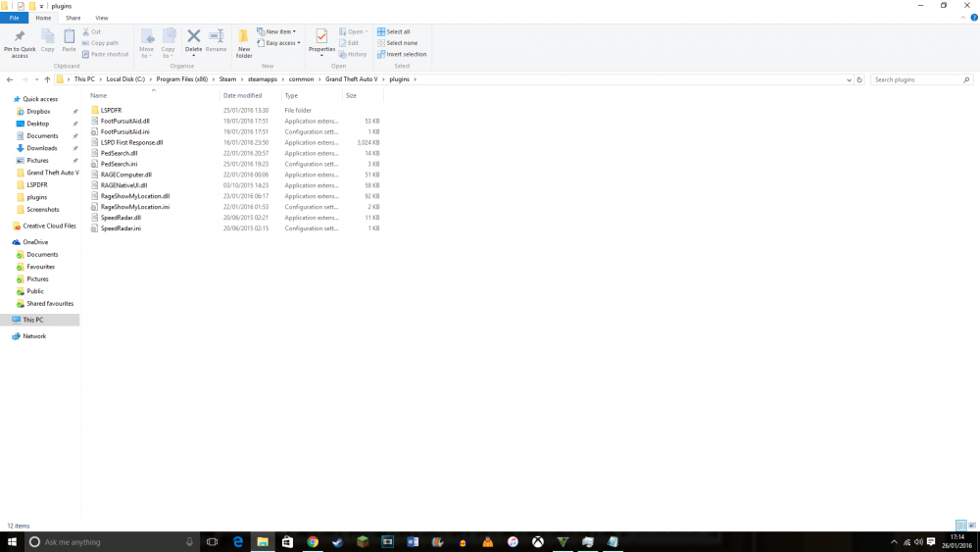Switch to the View ribbon tab
The width and height of the screenshot is (980, 552).
click(x=101, y=18)
